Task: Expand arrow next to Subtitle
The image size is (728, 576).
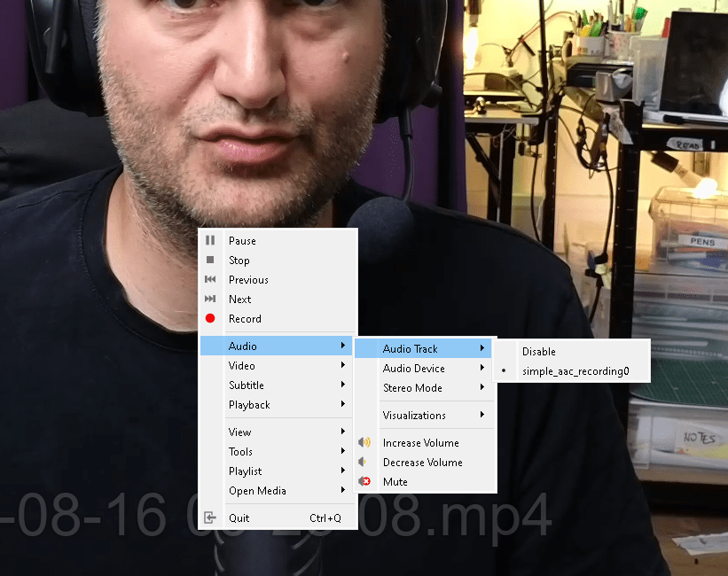Action: [342, 385]
